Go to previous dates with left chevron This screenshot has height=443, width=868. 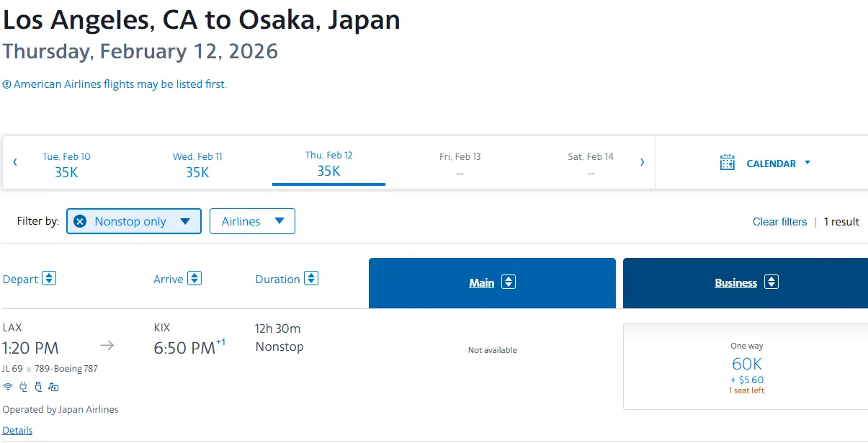pyautogui.click(x=15, y=163)
